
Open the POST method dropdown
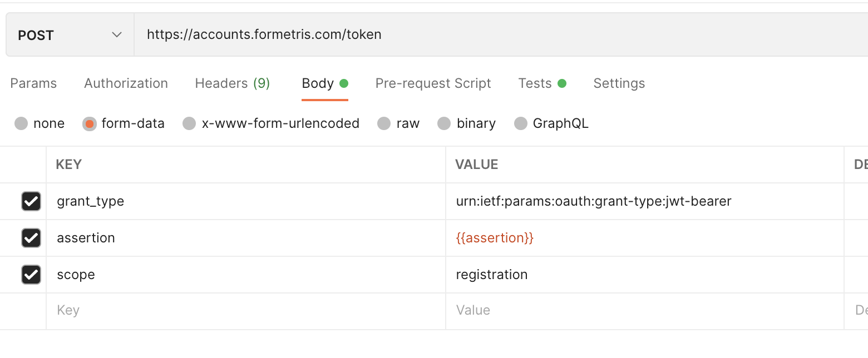point(70,34)
